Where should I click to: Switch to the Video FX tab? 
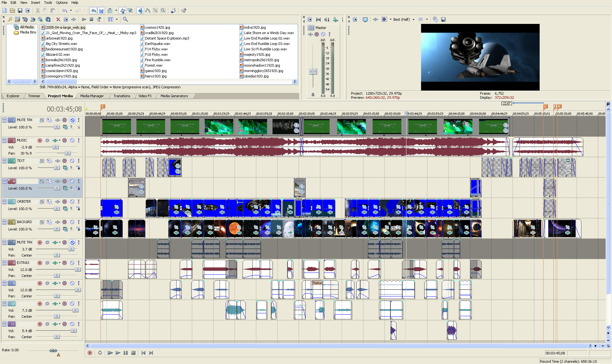click(145, 96)
